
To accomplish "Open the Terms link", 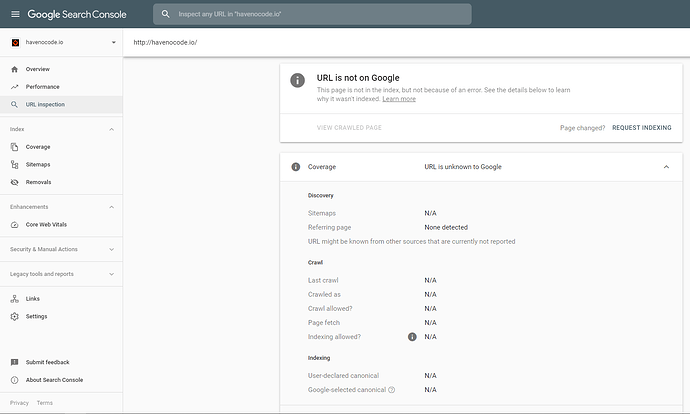I will [45, 403].
